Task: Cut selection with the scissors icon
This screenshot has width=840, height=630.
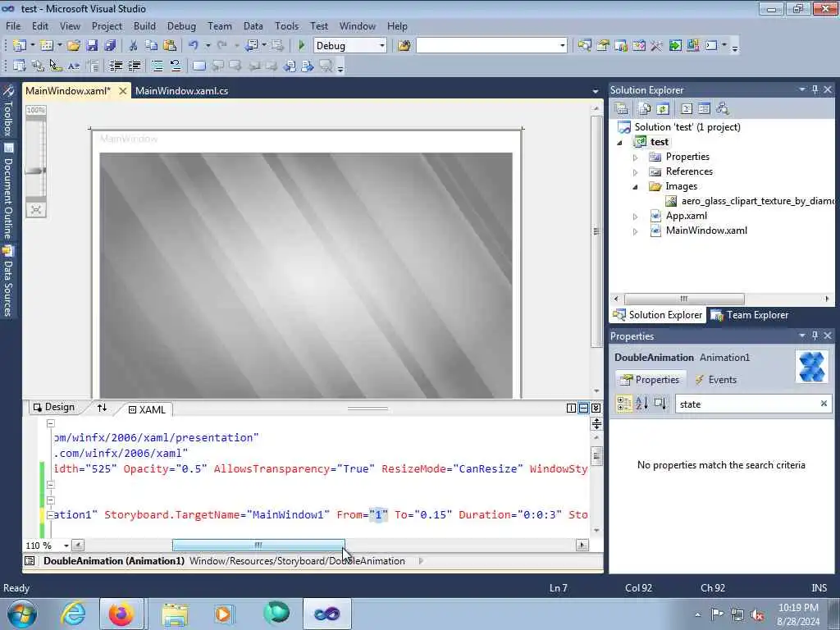Action: [x=134, y=46]
